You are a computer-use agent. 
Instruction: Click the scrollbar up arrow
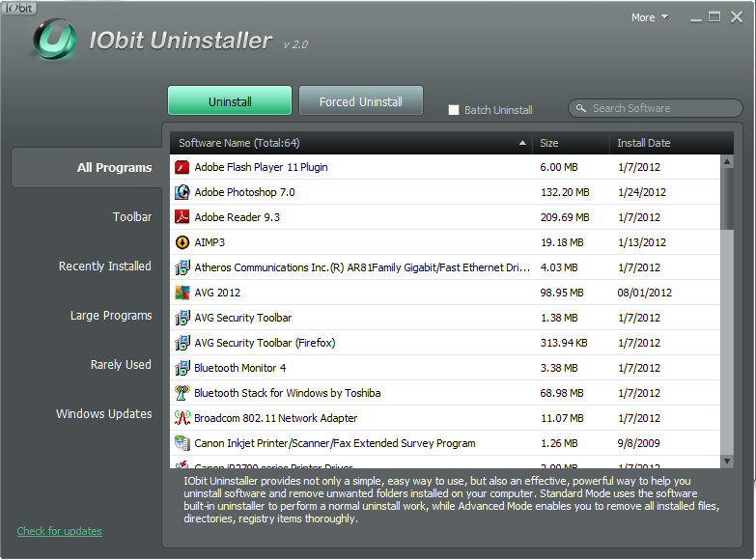tap(727, 161)
